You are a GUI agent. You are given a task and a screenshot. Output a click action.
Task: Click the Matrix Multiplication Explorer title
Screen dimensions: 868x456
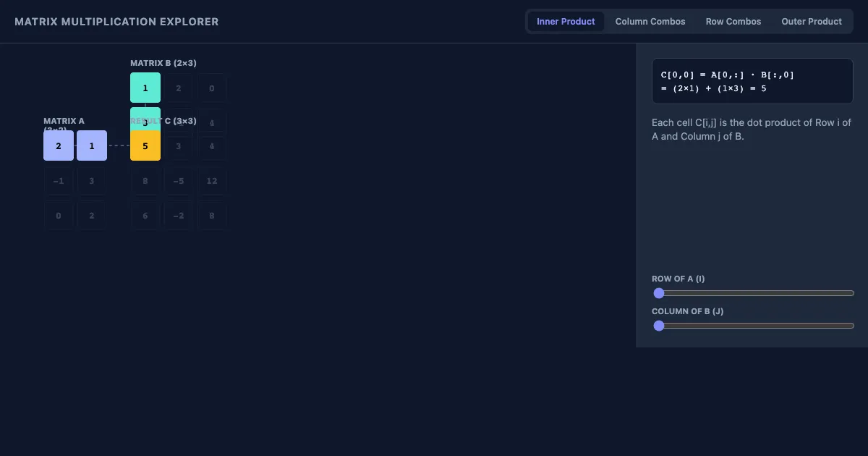pyautogui.click(x=116, y=22)
